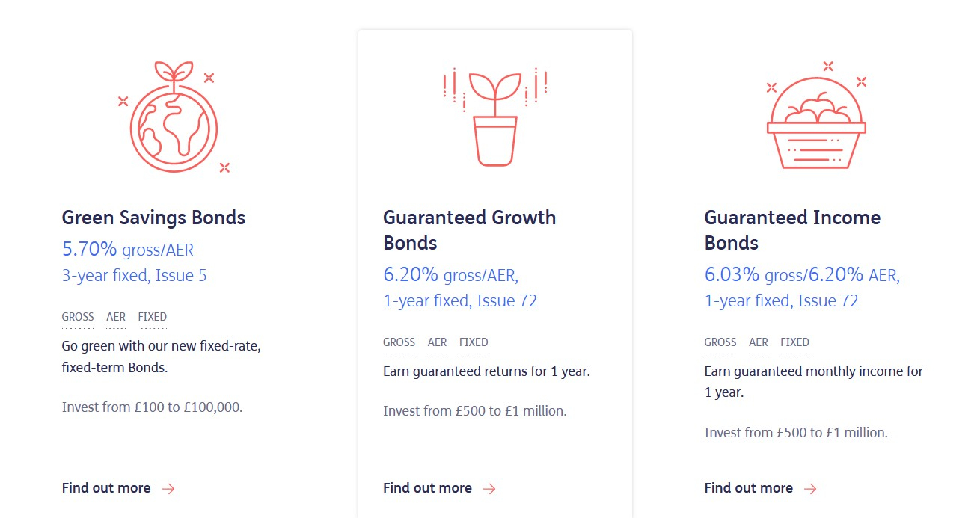
Task: Click arrow beside Guaranteed Growth Find out more
Action: pyautogui.click(x=489, y=489)
